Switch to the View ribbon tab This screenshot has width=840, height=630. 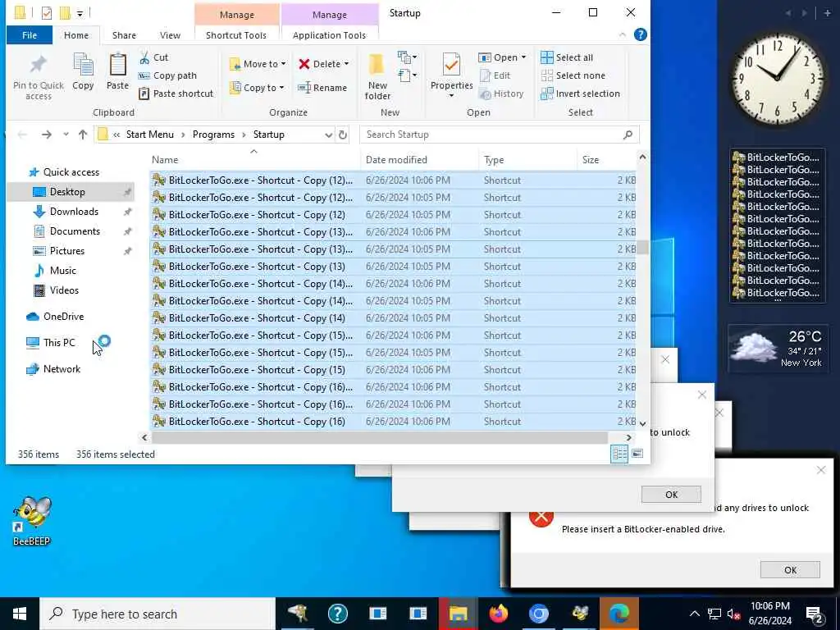(170, 35)
